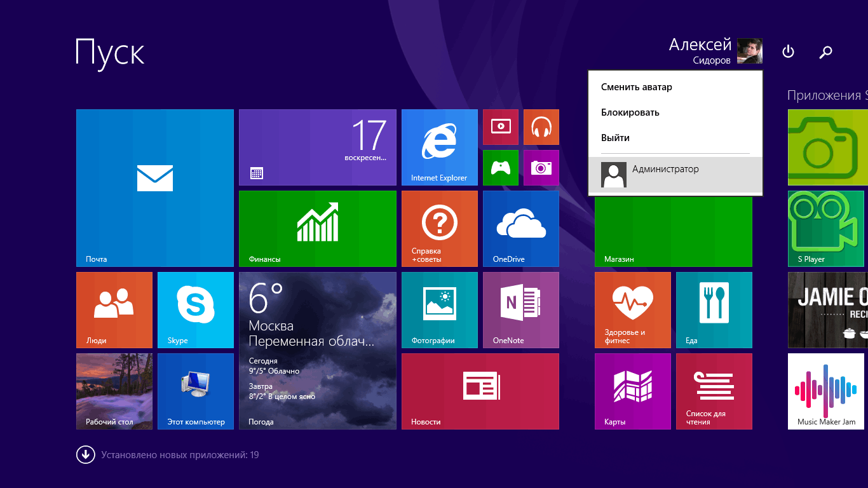Open the Люди tile
Viewport: 868px width, 488px height.
[114, 310]
